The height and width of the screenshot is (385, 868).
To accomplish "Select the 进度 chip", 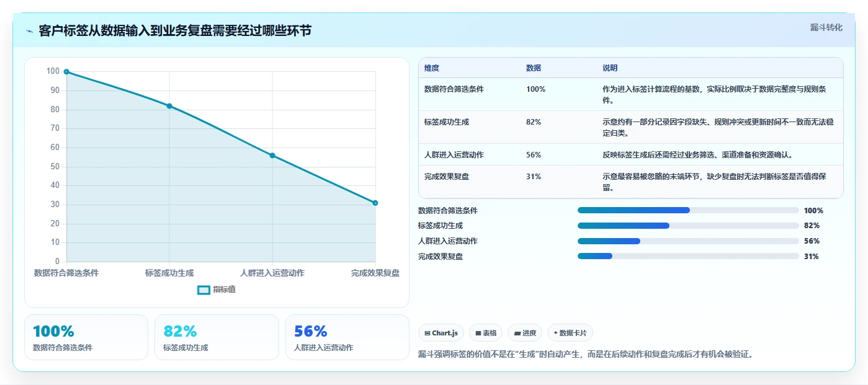I will click(525, 333).
